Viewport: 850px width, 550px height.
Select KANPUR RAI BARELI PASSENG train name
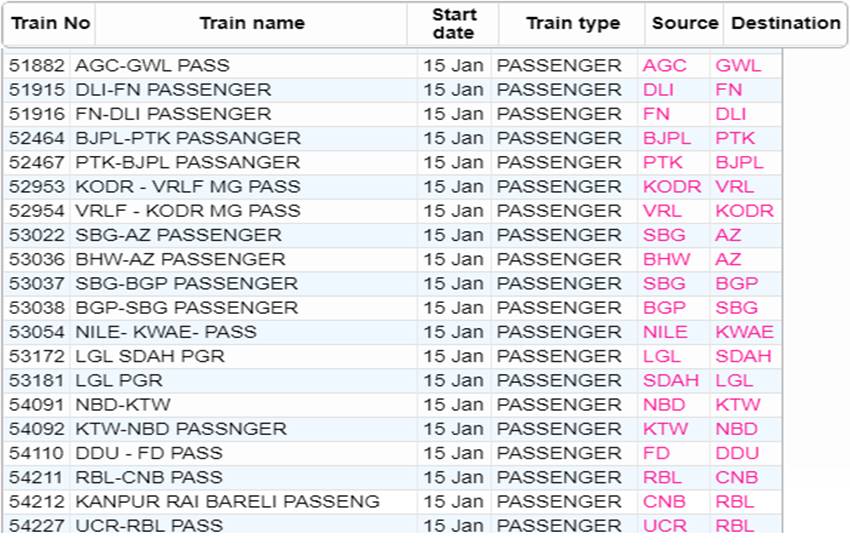coord(227,501)
